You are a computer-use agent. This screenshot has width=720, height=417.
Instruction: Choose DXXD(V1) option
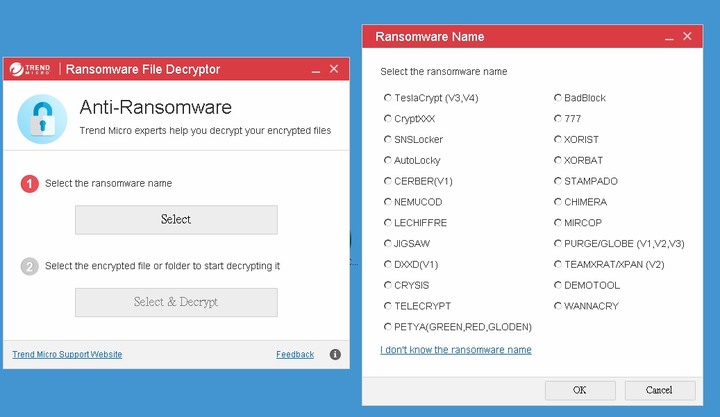(388, 264)
